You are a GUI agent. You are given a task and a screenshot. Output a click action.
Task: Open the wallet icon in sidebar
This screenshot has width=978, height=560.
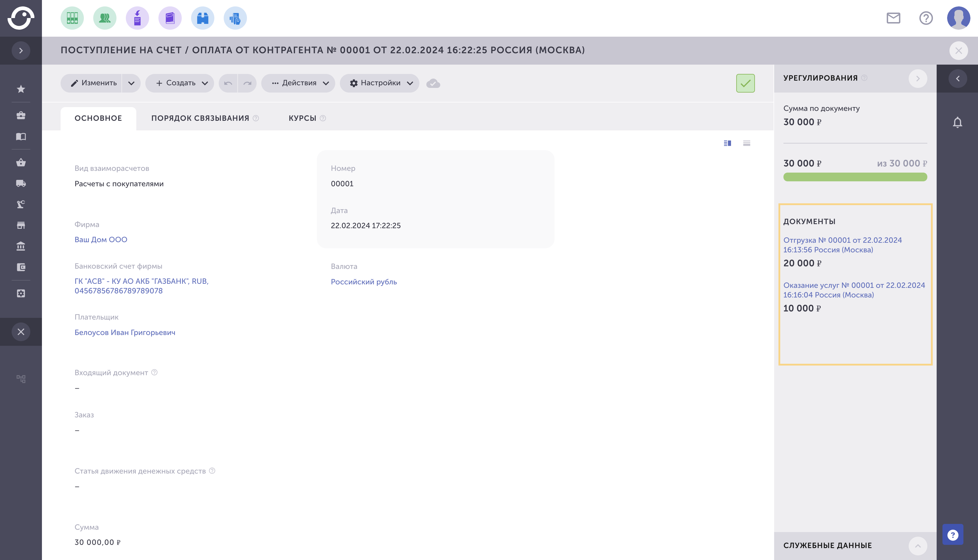(21, 267)
